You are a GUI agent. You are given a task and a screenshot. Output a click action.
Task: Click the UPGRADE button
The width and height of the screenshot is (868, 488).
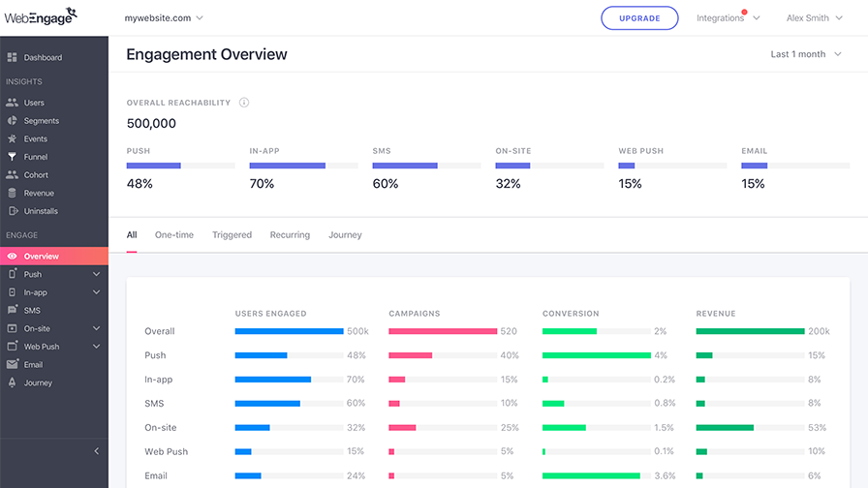[639, 18]
